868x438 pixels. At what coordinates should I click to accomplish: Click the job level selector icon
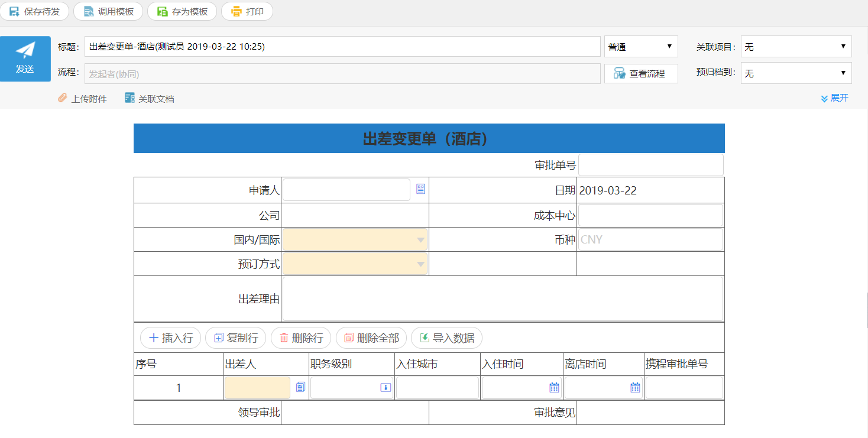tap(385, 388)
